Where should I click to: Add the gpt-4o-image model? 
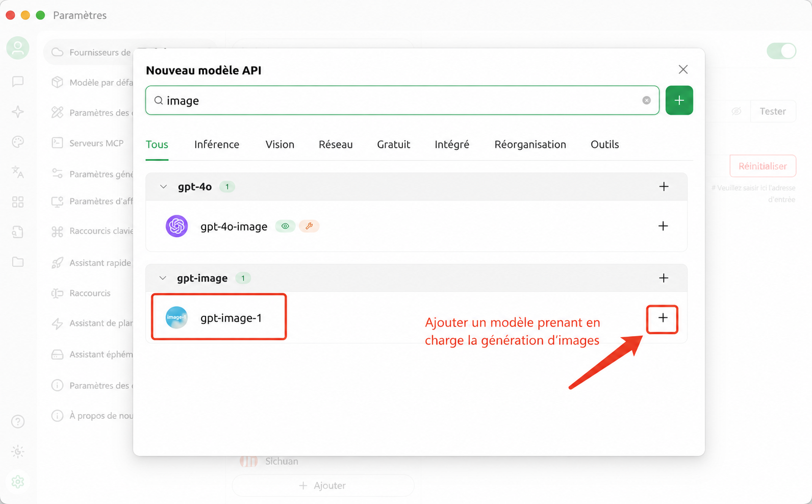click(x=663, y=226)
